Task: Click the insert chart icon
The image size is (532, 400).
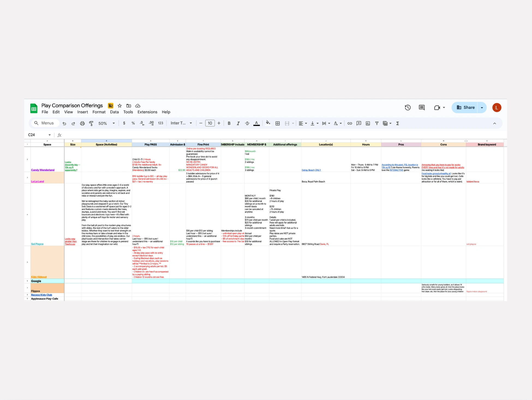Action: pos(368,123)
